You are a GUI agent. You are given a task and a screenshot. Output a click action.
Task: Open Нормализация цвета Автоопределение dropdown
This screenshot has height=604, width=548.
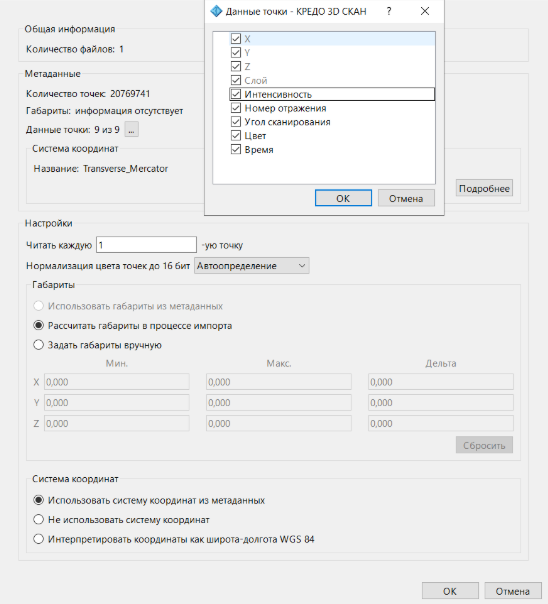pyautogui.click(x=251, y=266)
